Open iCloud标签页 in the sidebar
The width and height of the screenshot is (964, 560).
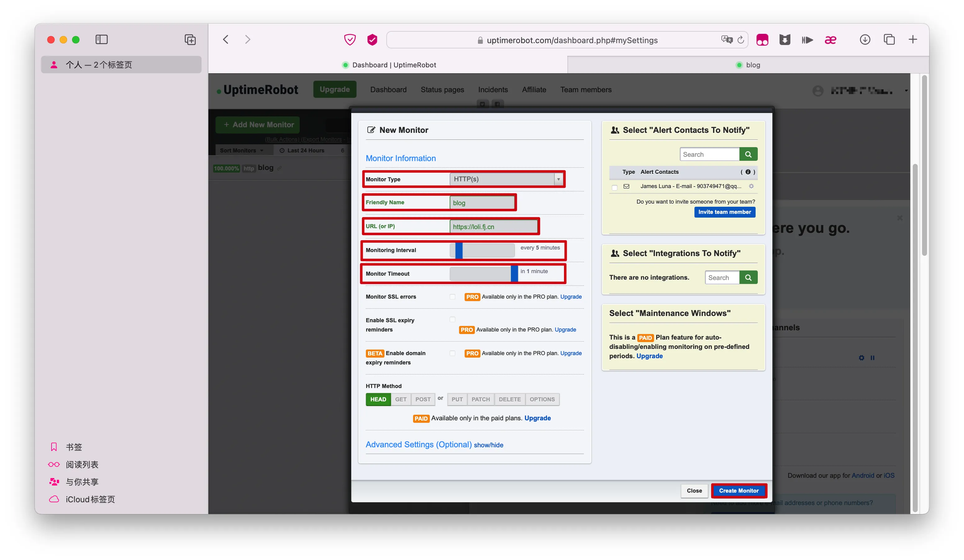(x=81, y=499)
